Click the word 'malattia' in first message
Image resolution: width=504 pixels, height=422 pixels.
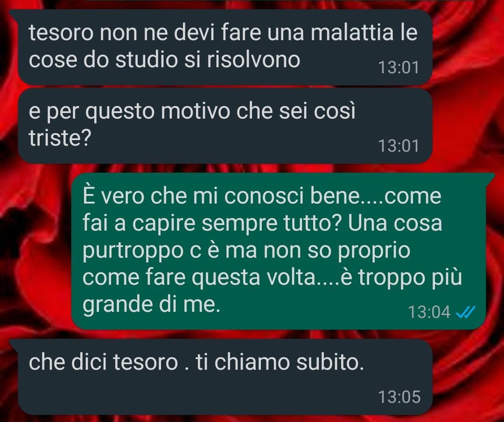pos(352,33)
